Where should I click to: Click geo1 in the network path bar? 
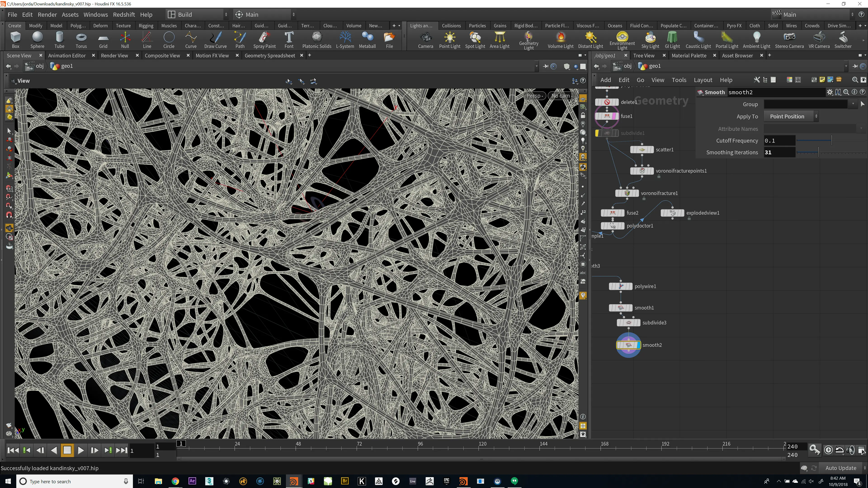[x=650, y=66]
